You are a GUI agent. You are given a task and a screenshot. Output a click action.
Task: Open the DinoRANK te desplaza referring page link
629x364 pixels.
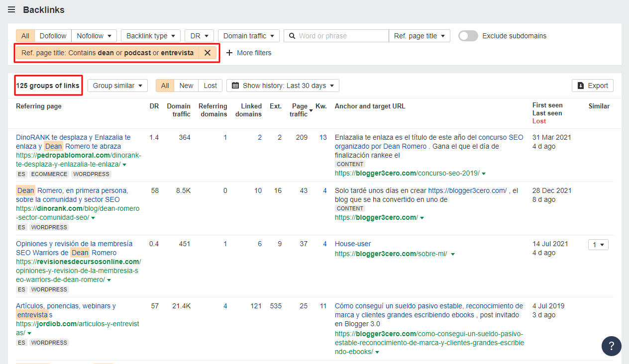click(73, 137)
